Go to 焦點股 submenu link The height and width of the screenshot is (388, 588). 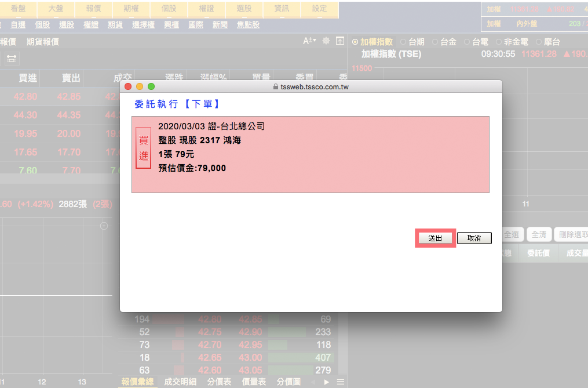click(x=249, y=25)
